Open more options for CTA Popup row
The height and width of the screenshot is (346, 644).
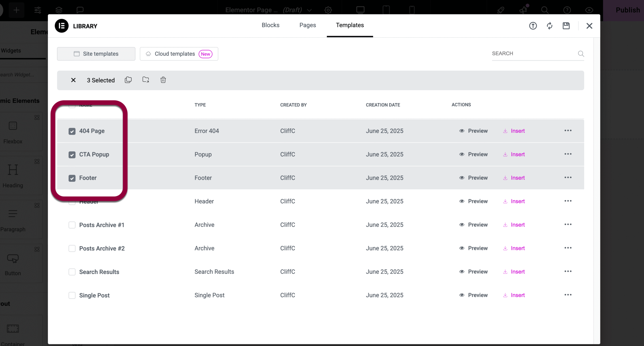point(568,154)
